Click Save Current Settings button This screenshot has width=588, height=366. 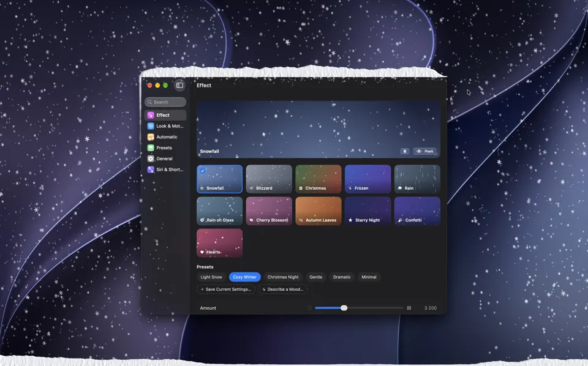point(226,289)
